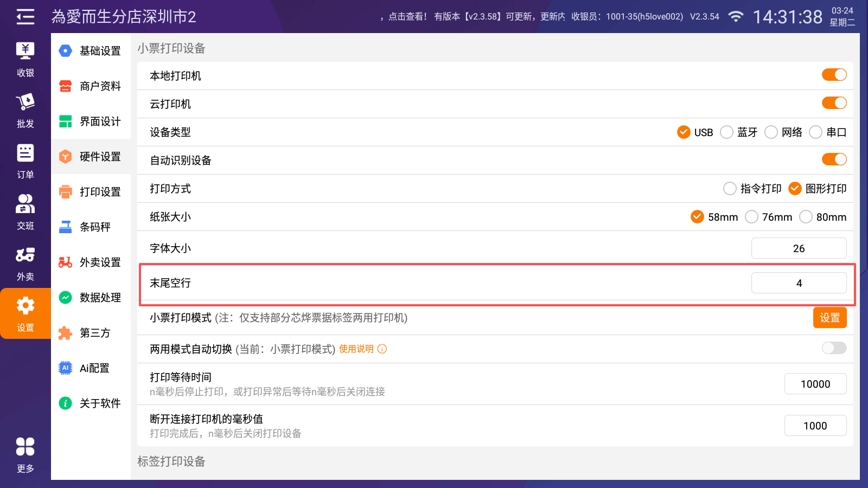The width and height of the screenshot is (868, 488).
Task: Select 蓝牙 as device type
Action: coord(727,132)
